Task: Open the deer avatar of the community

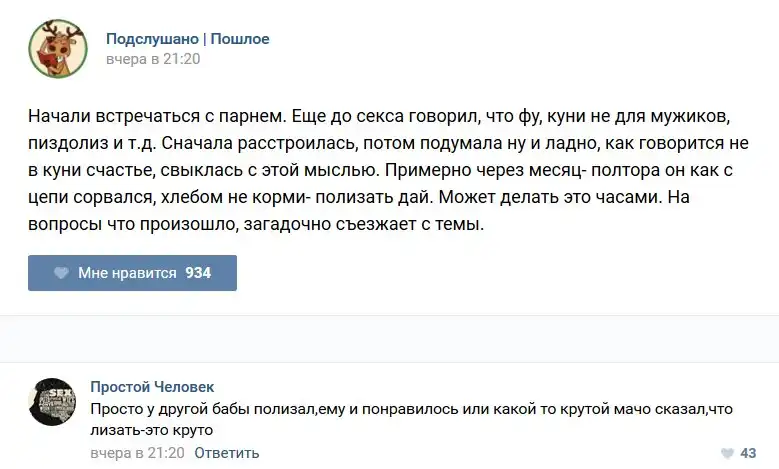Action: pos(57,49)
